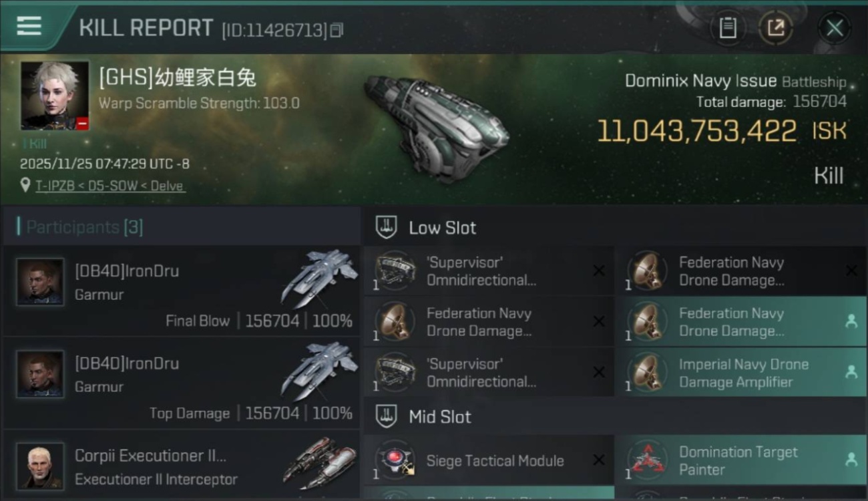Open victim pilot portrait of 幼鲤家白兔
The height and width of the screenshot is (501, 868).
pyautogui.click(x=55, y=96)
